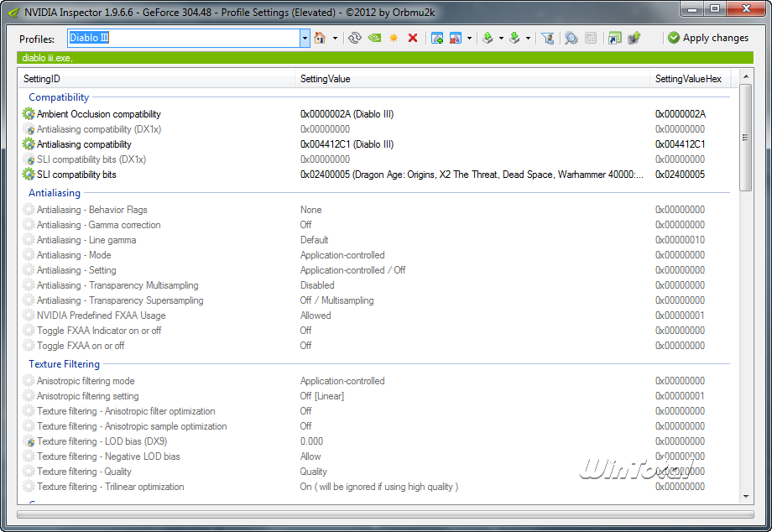Viewport: 772px width, 532px height.
Task: Click the scroll down arrow of settings list
Action: [x=746, y=497]
